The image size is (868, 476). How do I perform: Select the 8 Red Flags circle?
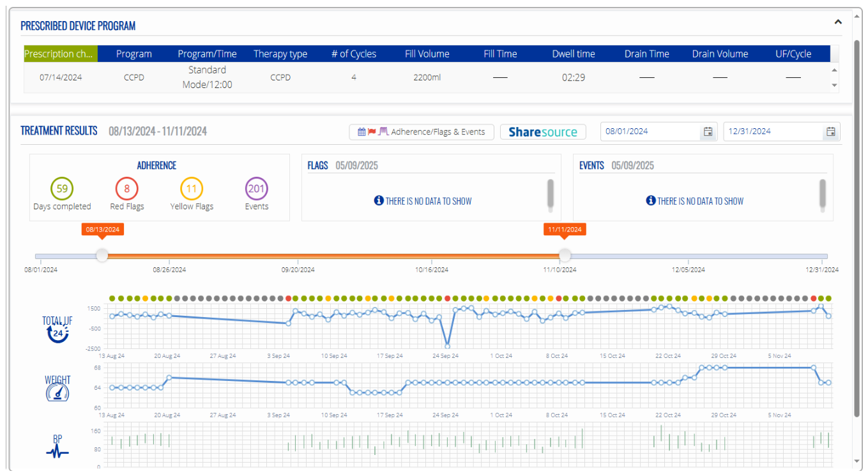click(x=126, y=189)
